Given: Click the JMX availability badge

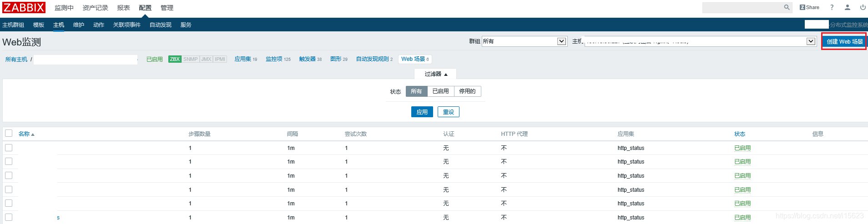Looking at the screenshot, I should [206, 59].
